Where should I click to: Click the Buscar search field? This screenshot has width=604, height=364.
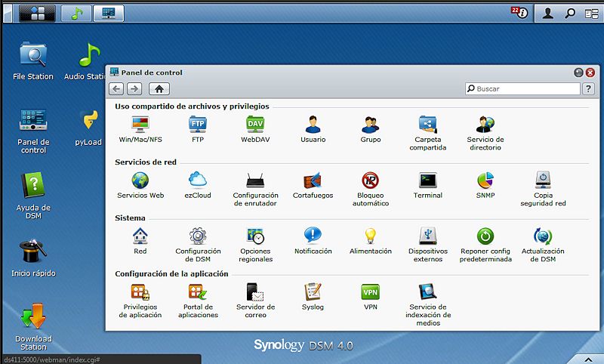point(522,88)
